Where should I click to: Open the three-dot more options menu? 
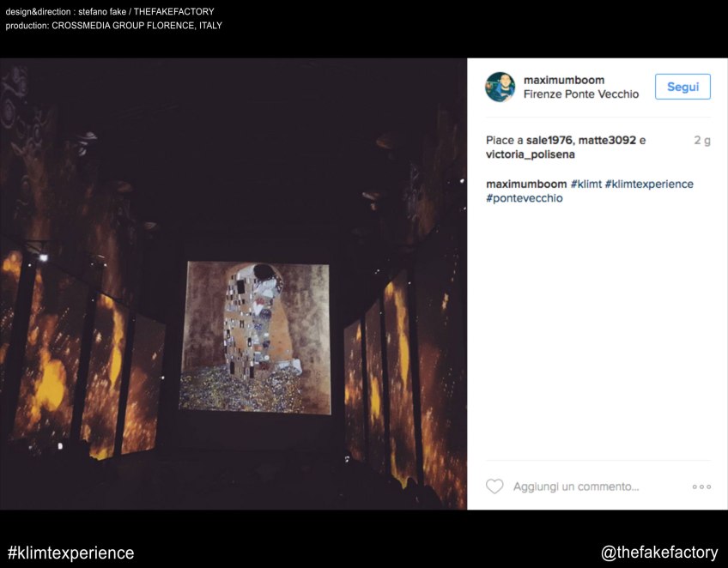(x=701, y=486)
